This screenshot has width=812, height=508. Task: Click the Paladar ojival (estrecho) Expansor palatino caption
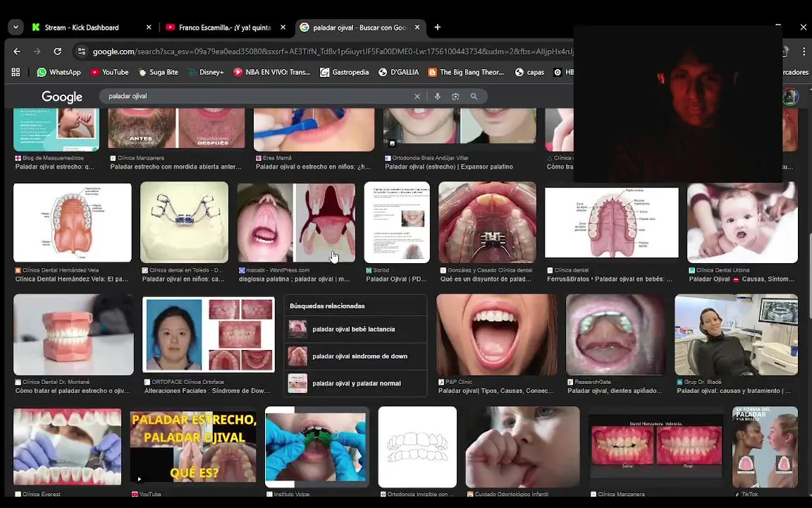449,167
